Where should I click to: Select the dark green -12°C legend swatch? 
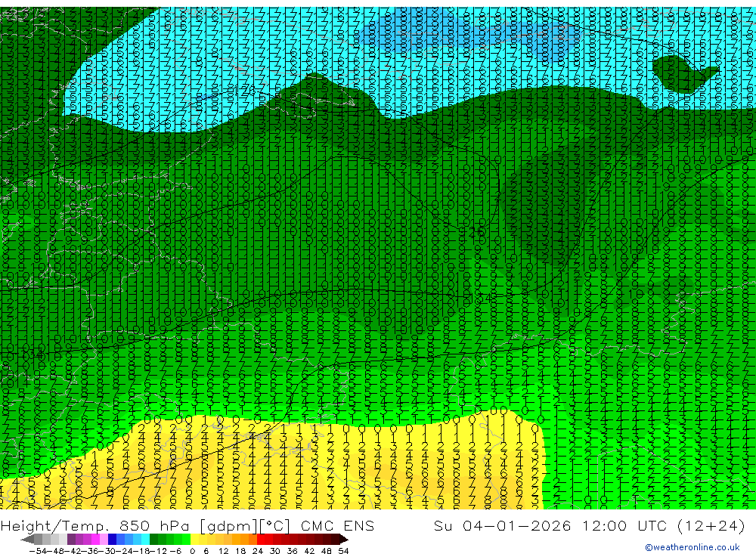153,539
